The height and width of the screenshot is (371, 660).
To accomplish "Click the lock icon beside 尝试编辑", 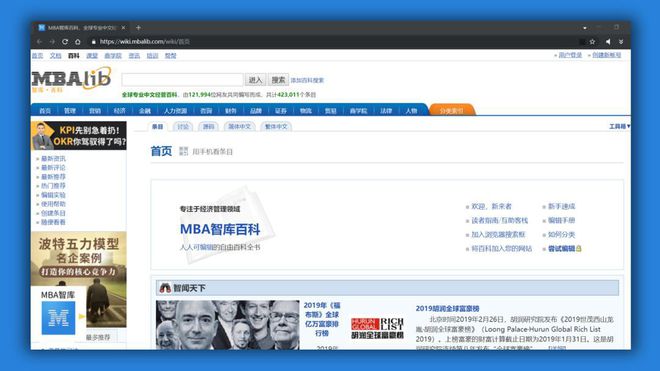I will 579,249.
